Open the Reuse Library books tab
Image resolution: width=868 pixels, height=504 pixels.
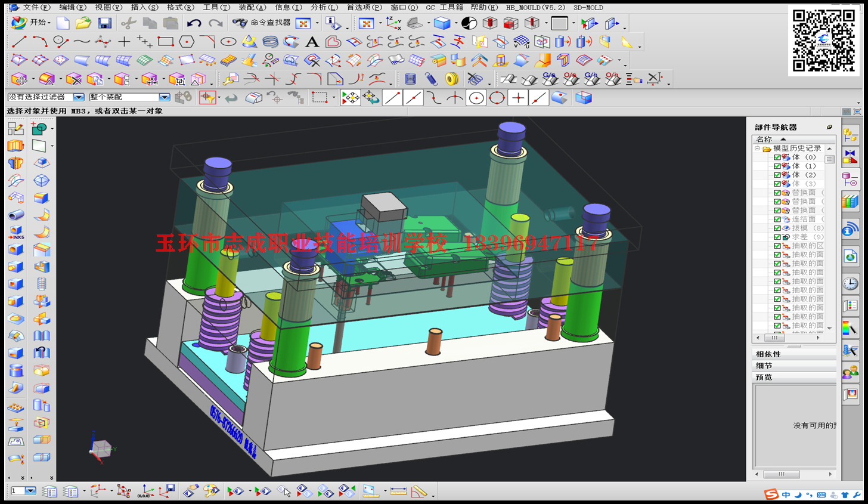[851, 201]
